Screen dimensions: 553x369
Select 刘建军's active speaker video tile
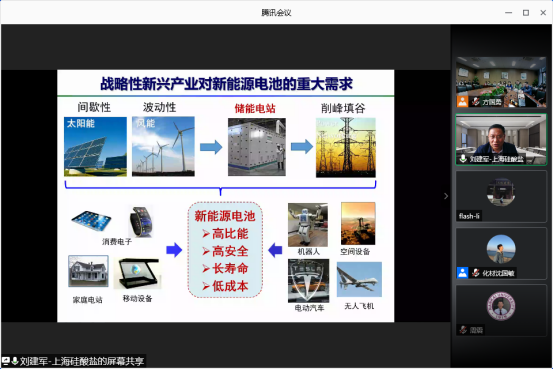501,139
